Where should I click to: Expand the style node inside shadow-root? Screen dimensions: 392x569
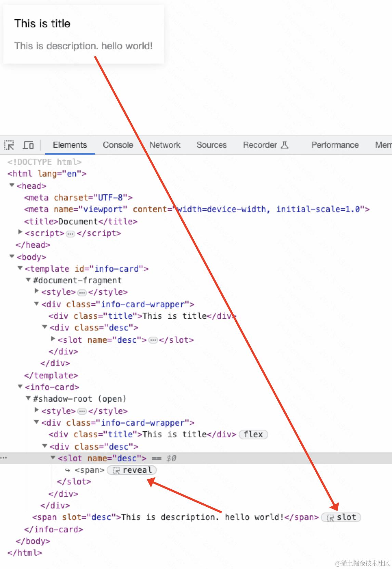pos(37,410)
